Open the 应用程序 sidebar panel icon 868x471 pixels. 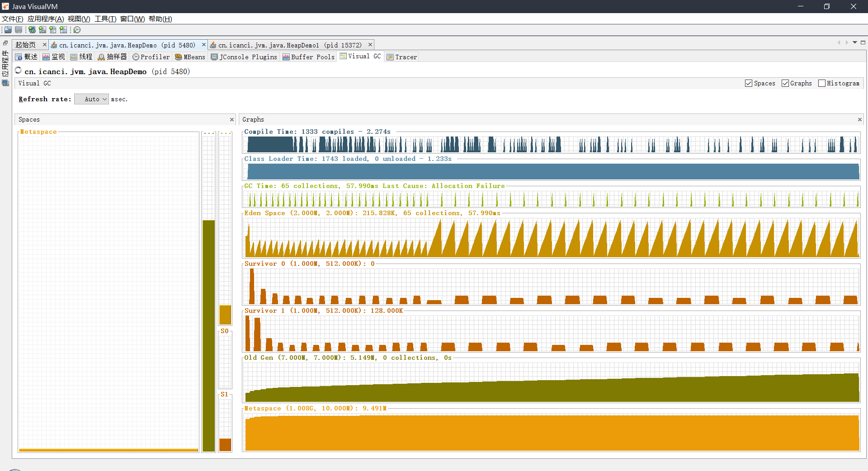point(5,83)
